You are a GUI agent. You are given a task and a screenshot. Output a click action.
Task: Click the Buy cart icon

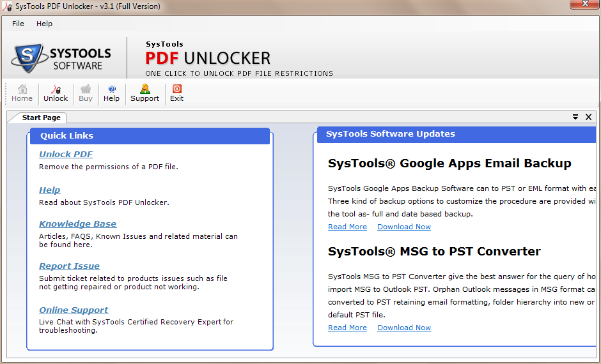(86, 89)
